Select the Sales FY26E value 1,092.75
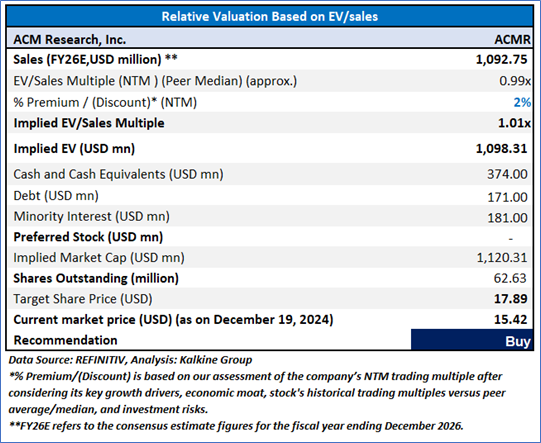 501,59
